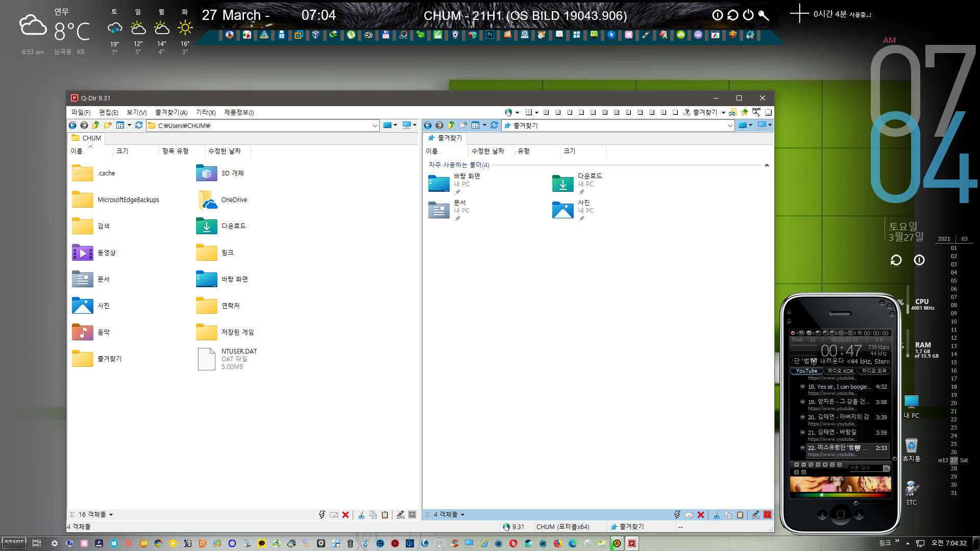
Task: Refresh the right 즐겨찾기 pane
Action: pos(494,126)
